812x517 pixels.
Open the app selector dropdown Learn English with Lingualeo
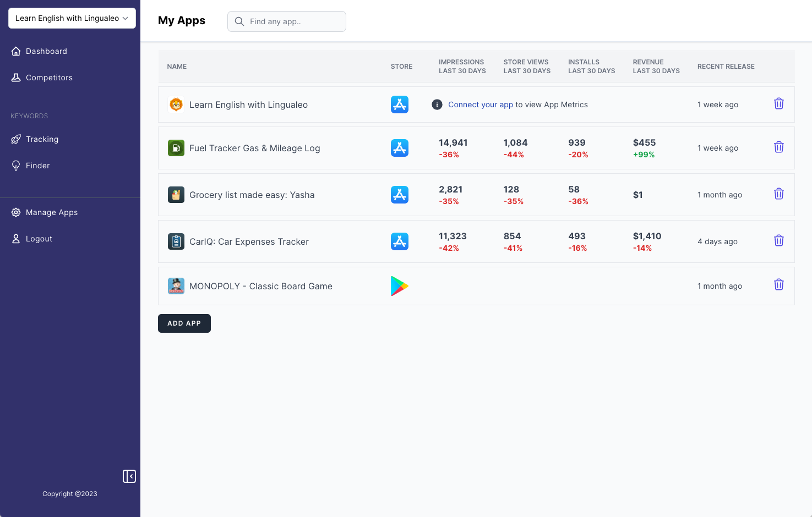click(72, 18)
